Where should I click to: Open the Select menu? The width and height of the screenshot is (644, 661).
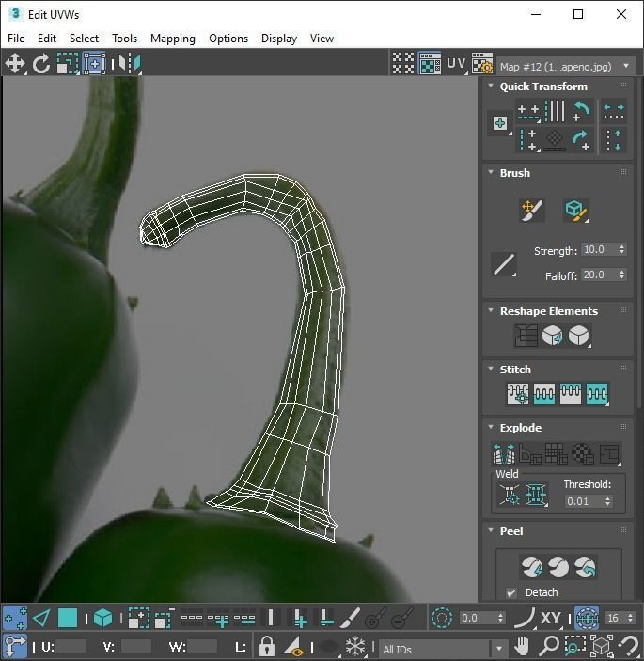[x=84, y=39]
